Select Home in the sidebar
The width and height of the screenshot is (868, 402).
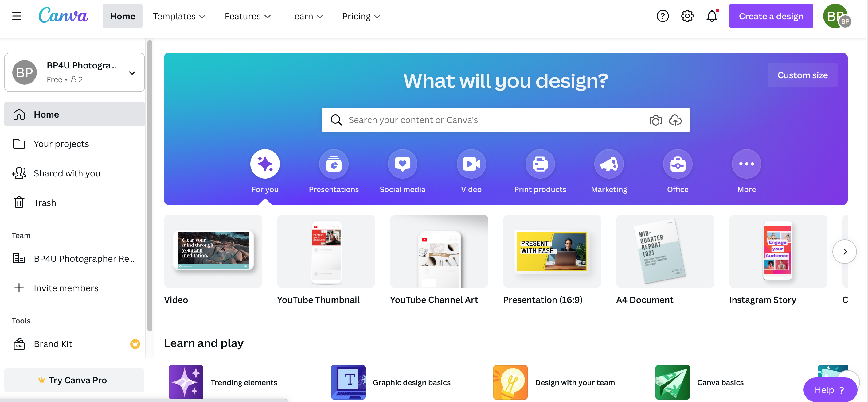pyautogui.click(x=74, y=114)
